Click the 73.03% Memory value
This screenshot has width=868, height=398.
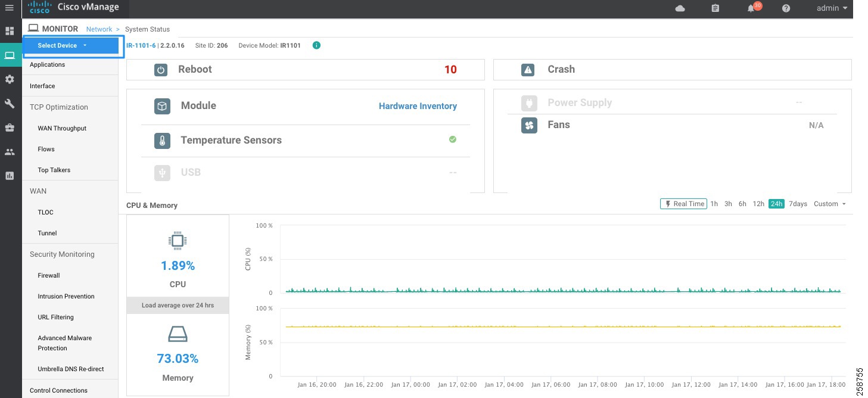pyautogui.click(x=178, y=359)
